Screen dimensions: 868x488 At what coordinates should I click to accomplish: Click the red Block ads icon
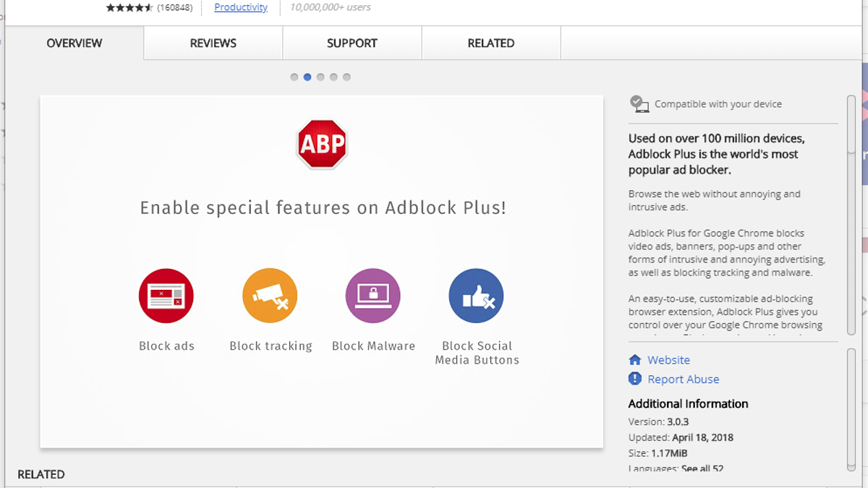pyautogui.click(x=166, y=296)
